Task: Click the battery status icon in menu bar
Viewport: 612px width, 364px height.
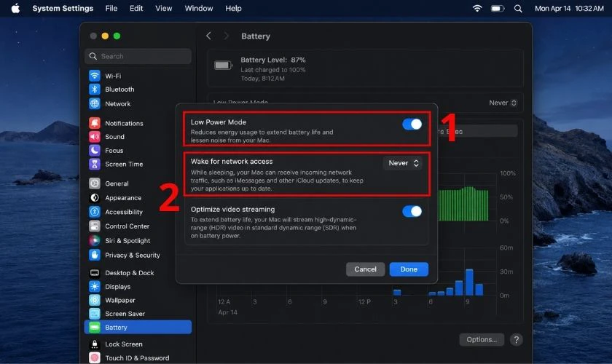Action: coord(498,8)
